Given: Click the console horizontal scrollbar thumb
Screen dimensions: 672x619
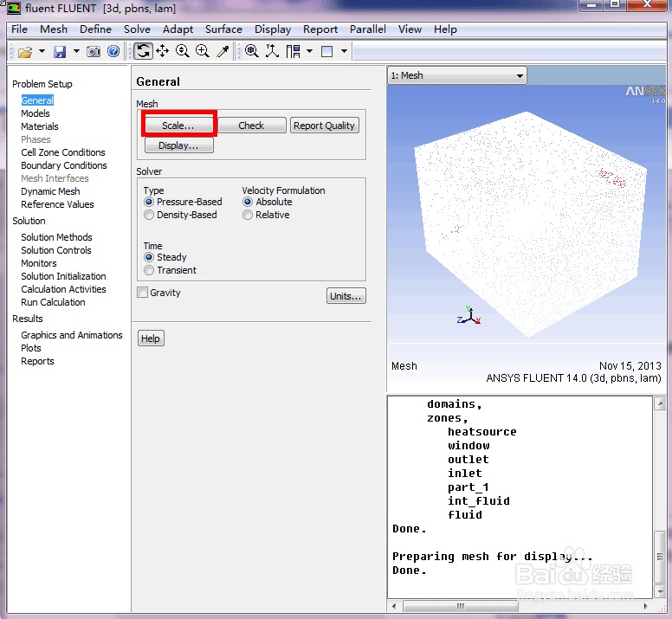Looking at the screenshot, I should pos(461,606).
